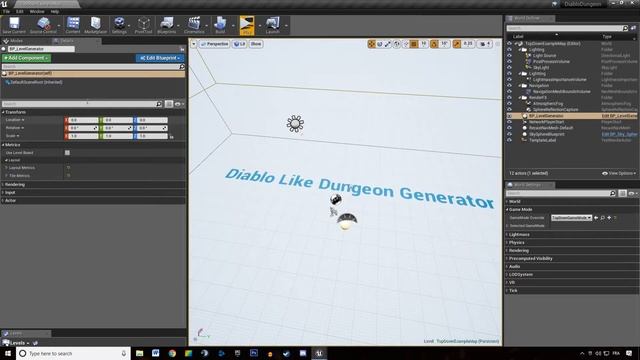The height and width of the screenshot is (360, 640).
Task: Click the World Outliner search field
Action: (x=564, y=28)
